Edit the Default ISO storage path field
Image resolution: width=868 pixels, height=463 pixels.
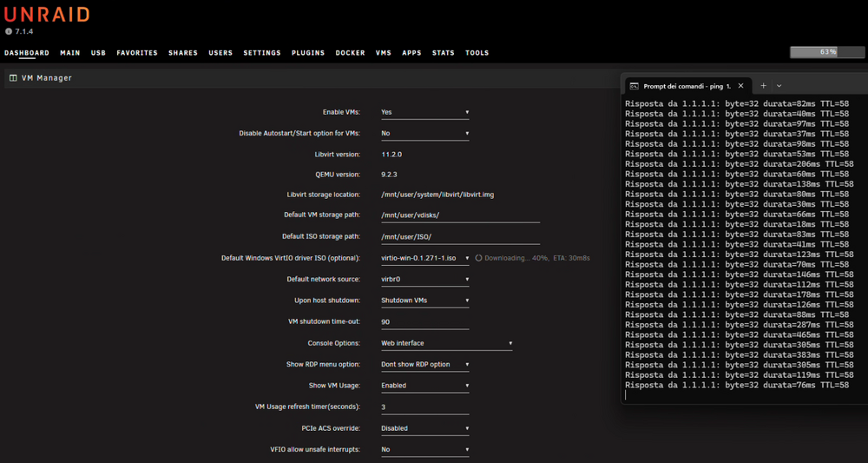pyautogui.click(x=460, y=237)
